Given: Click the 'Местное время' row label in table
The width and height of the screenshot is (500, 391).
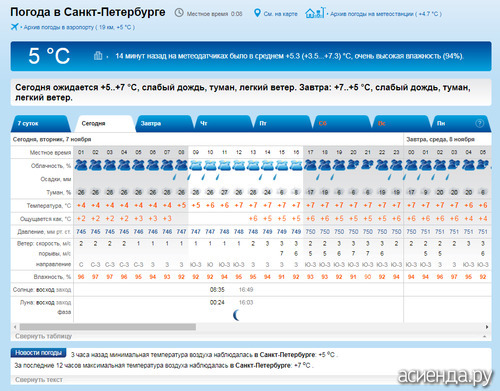Looking at the screenshot, I should tap(50, 152).
